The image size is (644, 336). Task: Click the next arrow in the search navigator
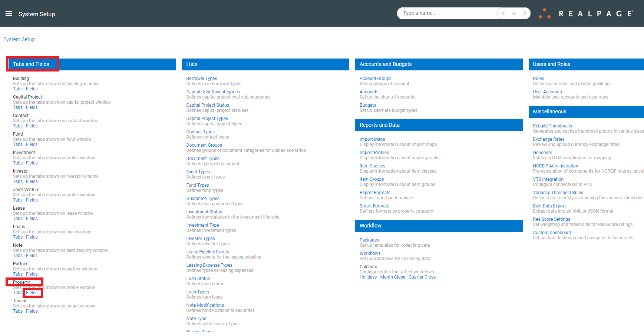tap(525, 13)
